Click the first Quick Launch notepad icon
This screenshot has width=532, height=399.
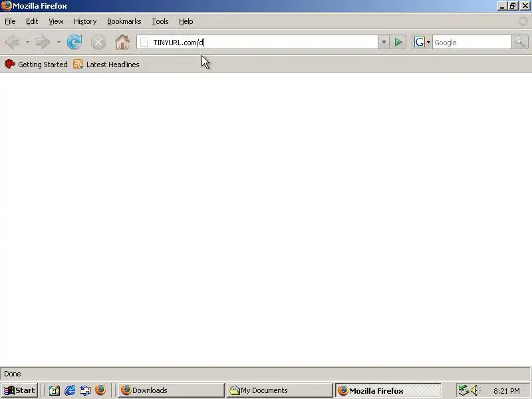pos(55,390)
